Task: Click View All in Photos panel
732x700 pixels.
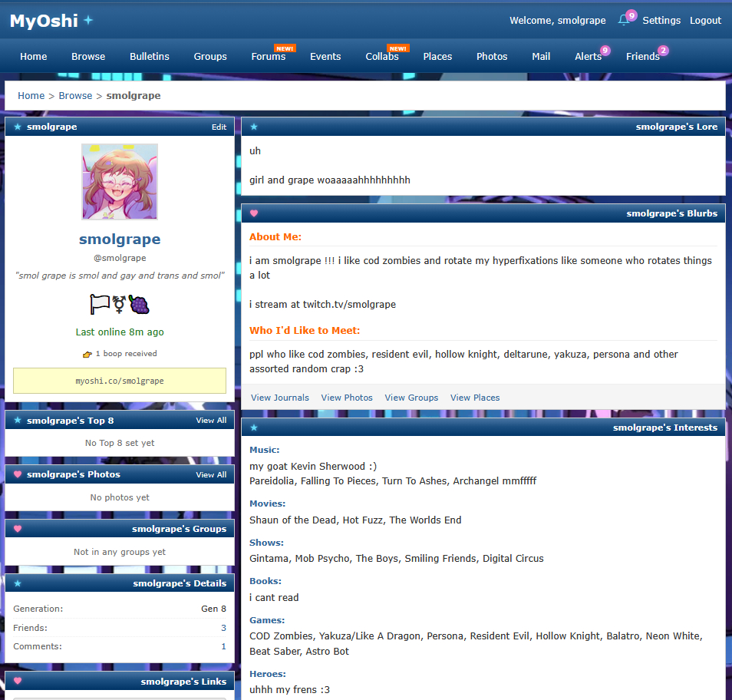Action: 211,475
